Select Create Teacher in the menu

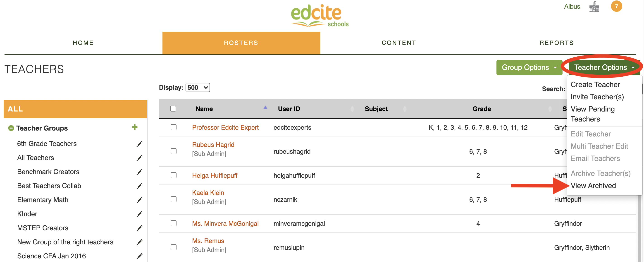(x=595, y=85)
